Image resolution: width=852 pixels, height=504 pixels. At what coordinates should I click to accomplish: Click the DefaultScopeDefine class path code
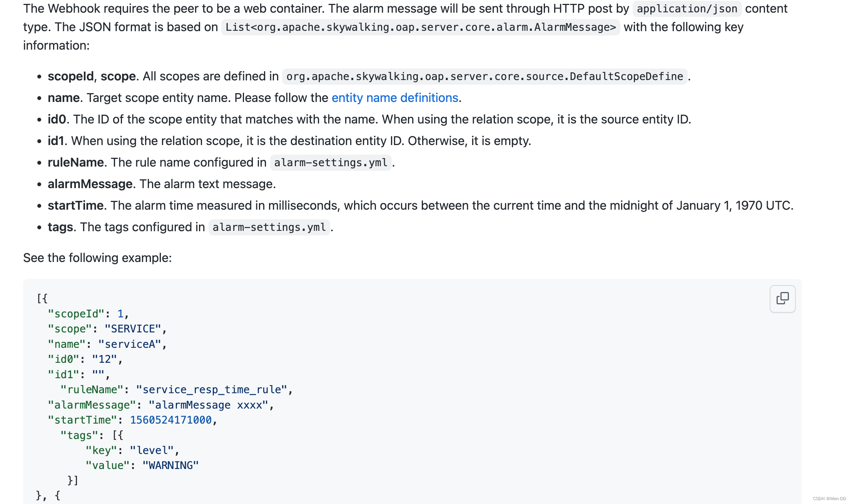pos(484,76)
